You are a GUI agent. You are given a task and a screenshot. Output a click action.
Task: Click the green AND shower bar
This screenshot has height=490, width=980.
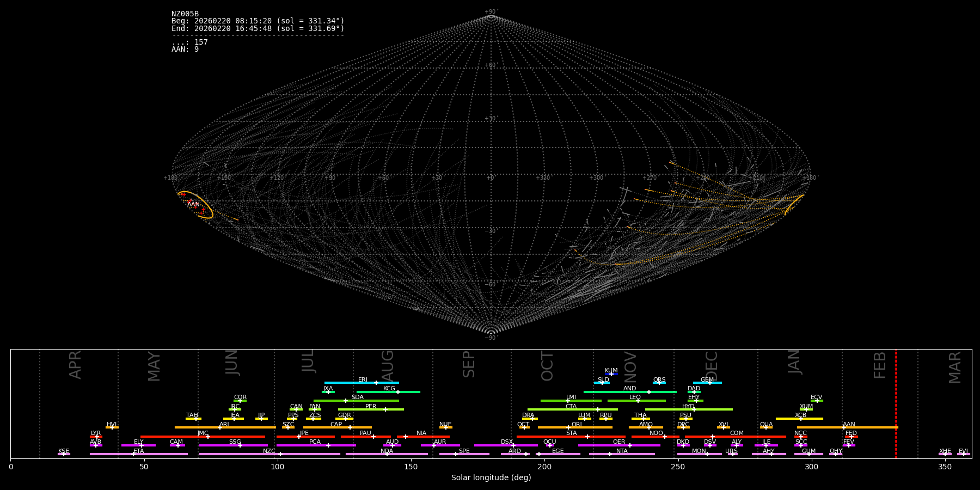[x=630, y=391]
